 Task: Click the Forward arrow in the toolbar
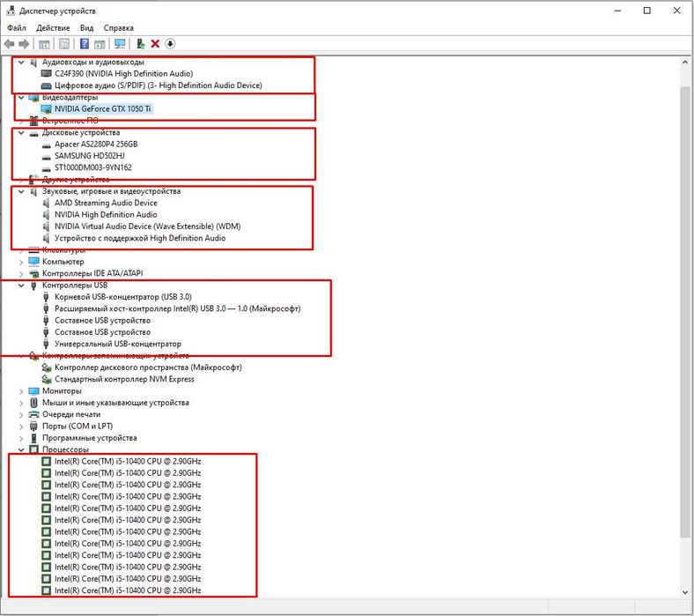pos(25,44)
